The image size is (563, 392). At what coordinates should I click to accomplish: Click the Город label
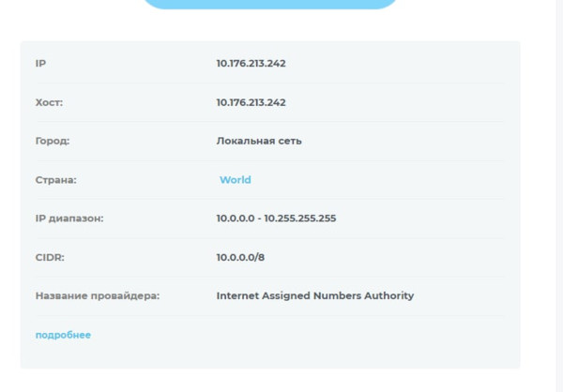53,141
